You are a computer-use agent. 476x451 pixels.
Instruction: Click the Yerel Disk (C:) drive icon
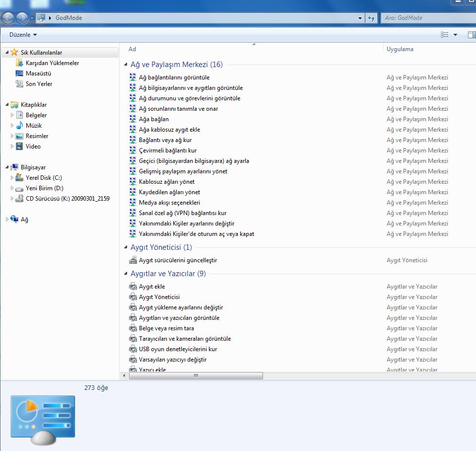tap(19, 177)
